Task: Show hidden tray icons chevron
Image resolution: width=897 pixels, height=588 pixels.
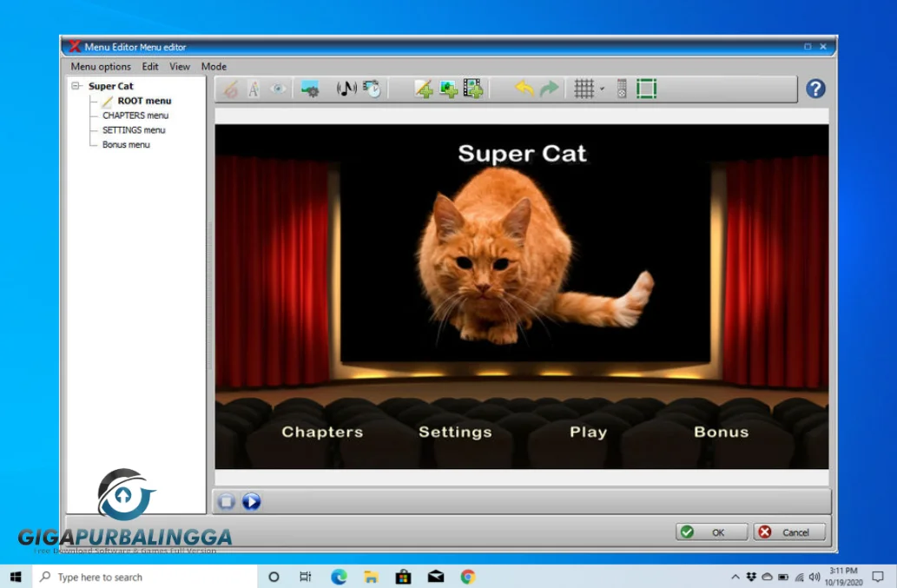Action: click(735, 577)
